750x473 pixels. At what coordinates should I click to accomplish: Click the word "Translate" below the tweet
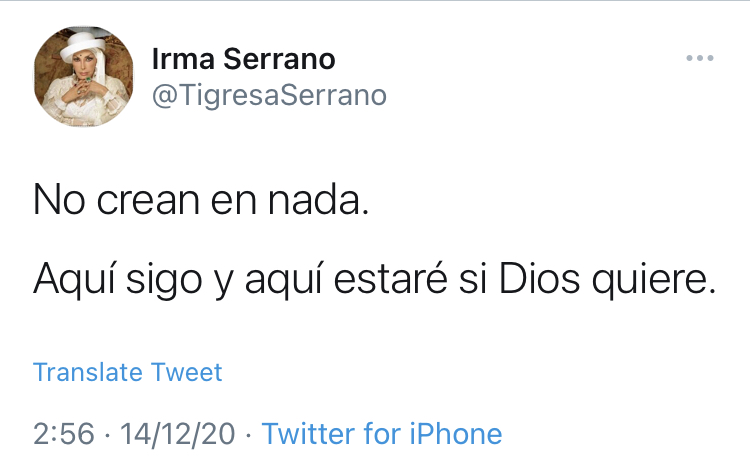click(x=88, y=373)
